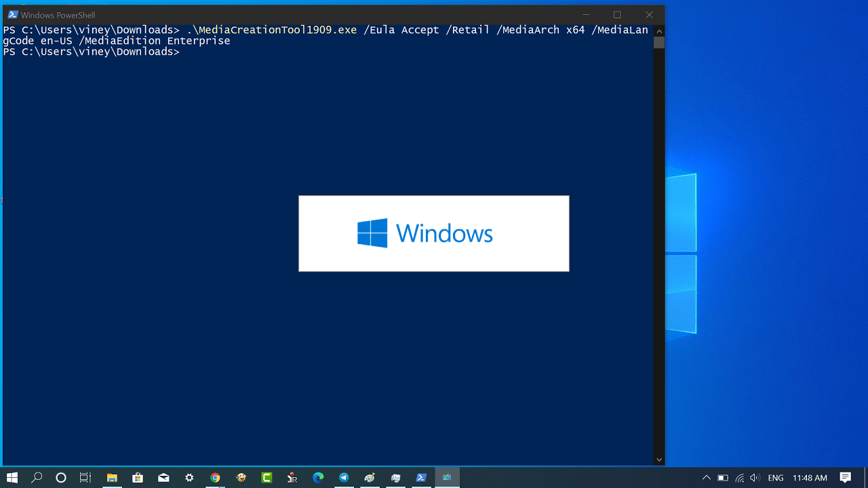Click the PowerShell scrollbar up arrow
The image size is (868, 488).
[x=659, y=30]
